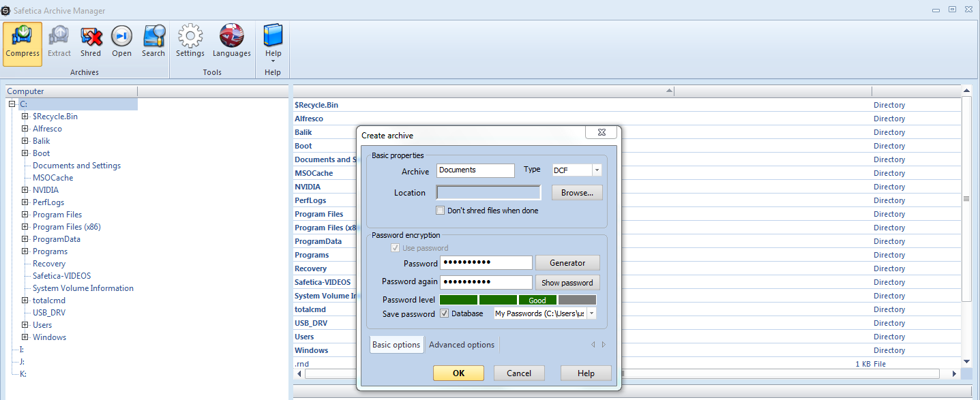This screenshot has height=400, width=980.
Task: Select MSOCache folder in tree
Action: (x=53, y=178)
